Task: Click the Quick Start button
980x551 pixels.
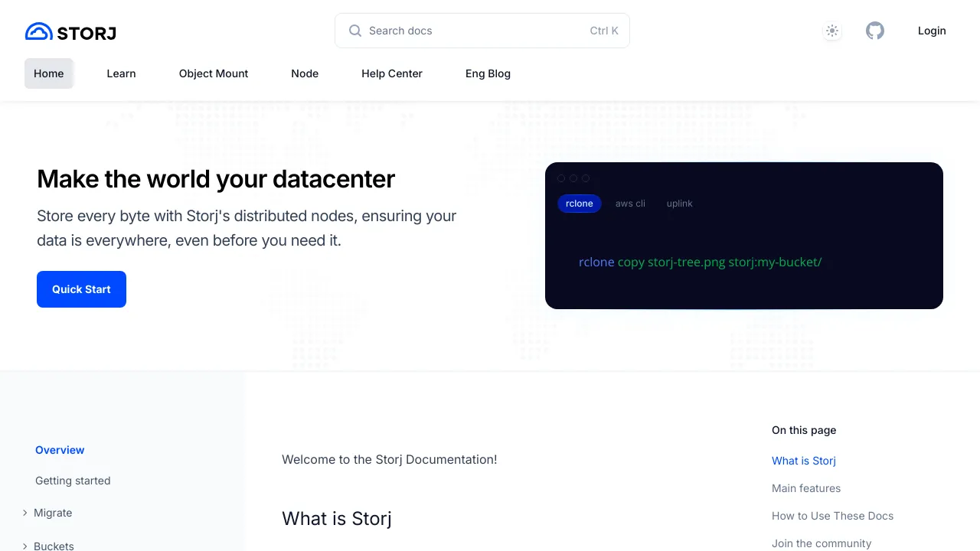Action: click(x=81, y=289)
